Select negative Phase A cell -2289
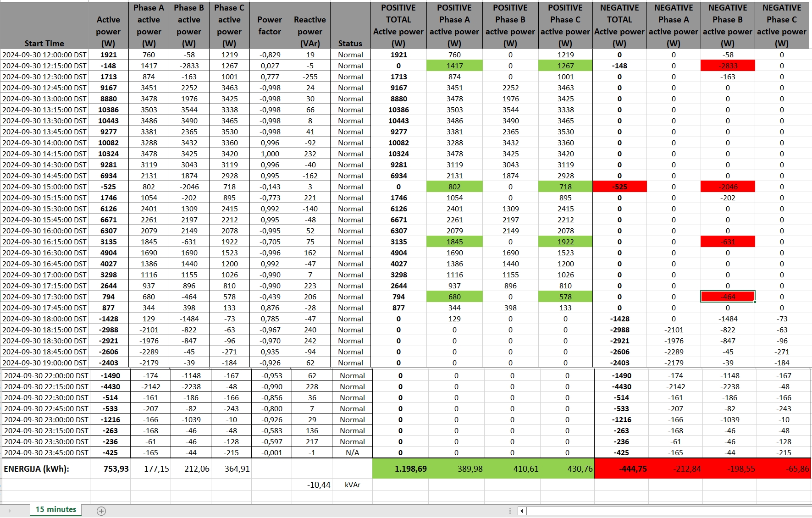 674,352
